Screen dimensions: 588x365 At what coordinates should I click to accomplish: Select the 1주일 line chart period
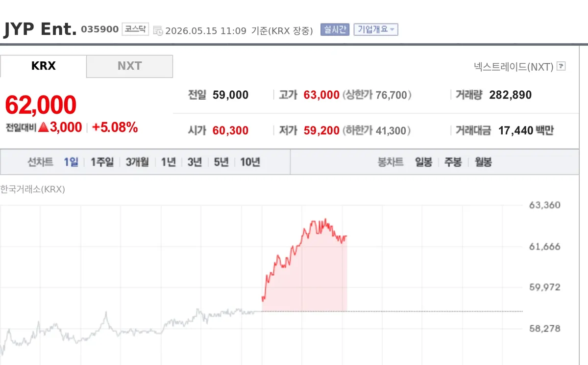click(x=102, y=162)
